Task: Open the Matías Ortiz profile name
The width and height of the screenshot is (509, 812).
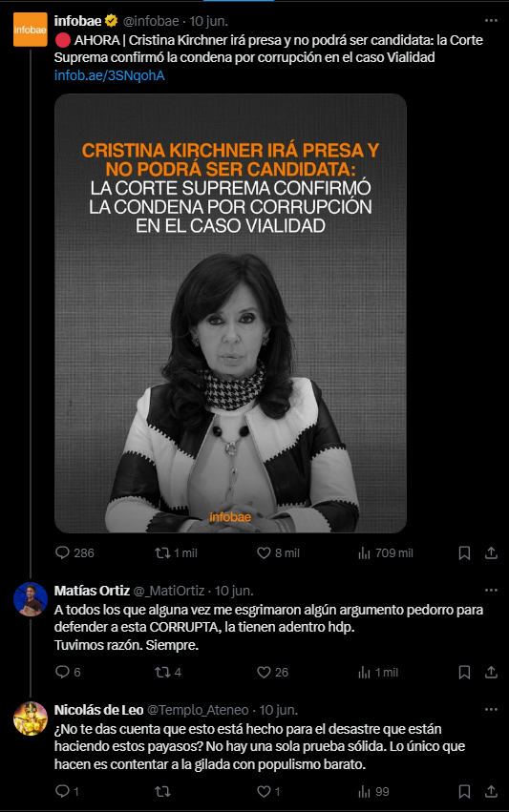Action: (x=92, y=591)
